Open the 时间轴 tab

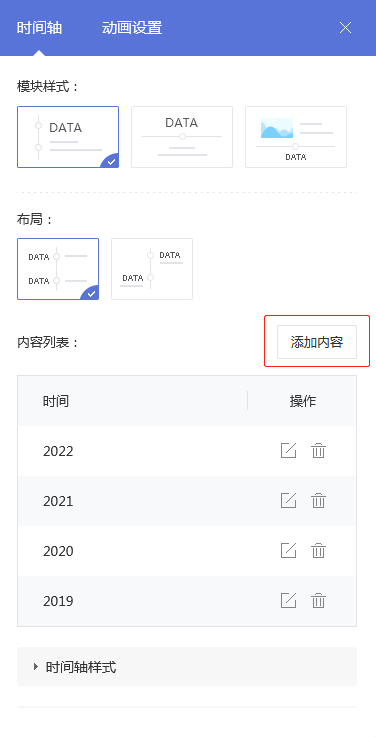[39, 28]
